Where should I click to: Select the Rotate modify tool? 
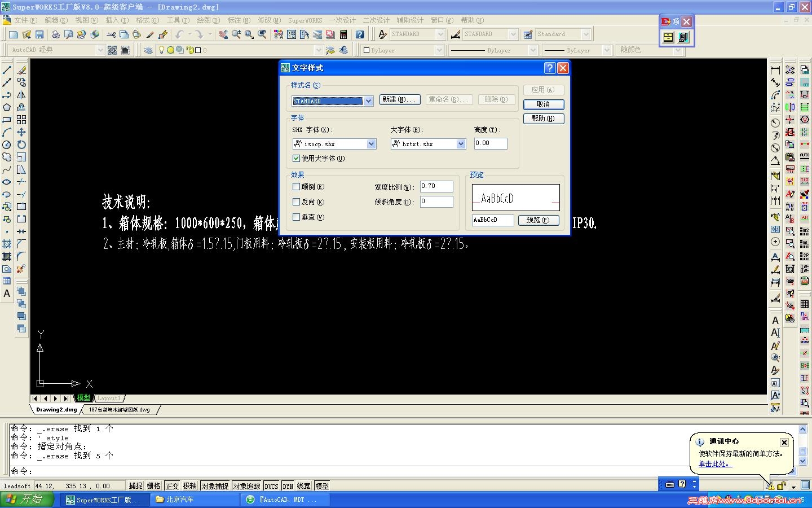pos(21,144)
